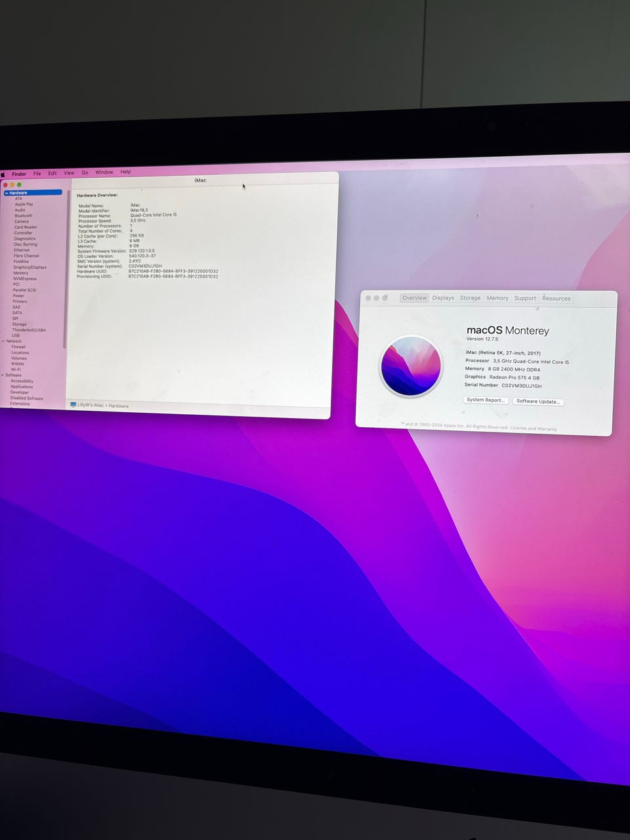Viewport: 630px width, 840px height.
Task: Select Controller in the sidebar
Action: click(23, 233)
